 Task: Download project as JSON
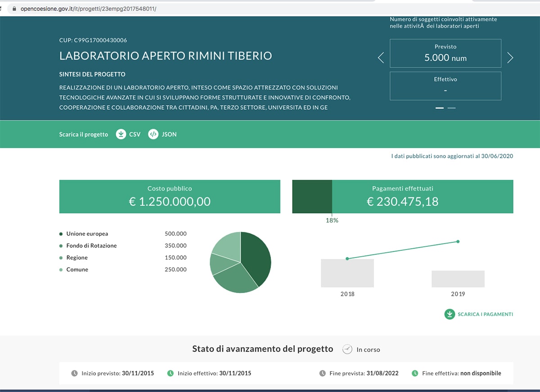tap(162, 134)
